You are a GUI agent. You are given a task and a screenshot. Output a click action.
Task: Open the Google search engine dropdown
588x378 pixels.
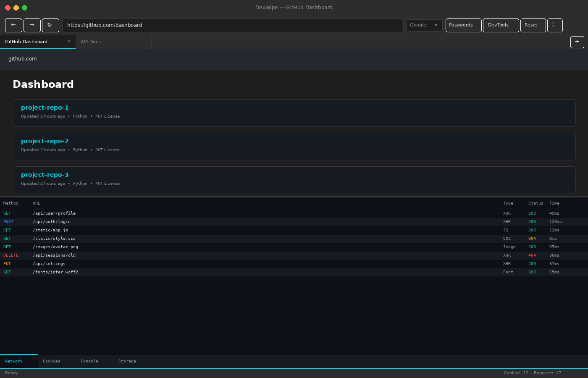tap(424, 25)
